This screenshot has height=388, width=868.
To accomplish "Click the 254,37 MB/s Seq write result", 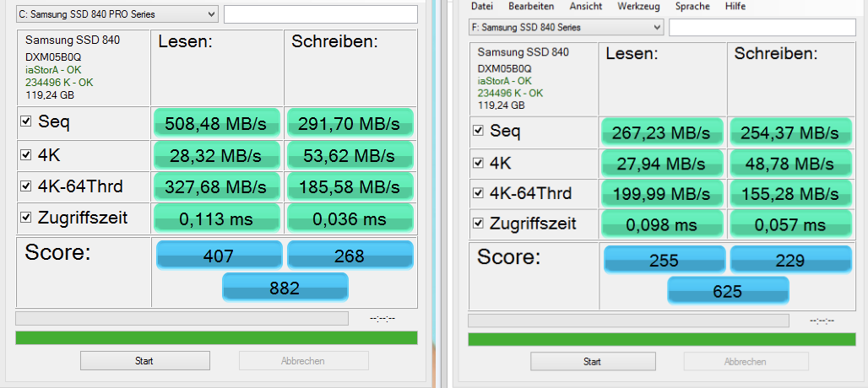I will pos(790,132).
